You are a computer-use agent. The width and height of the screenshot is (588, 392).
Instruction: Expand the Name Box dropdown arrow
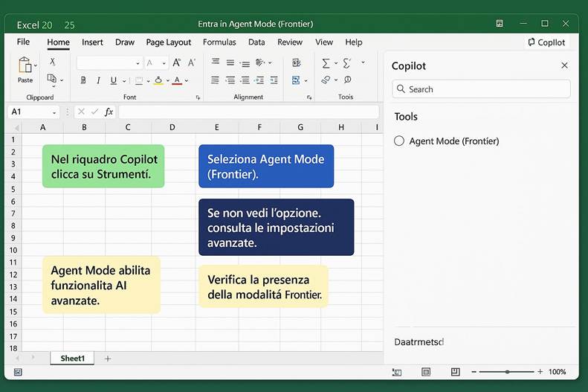[x=54, y=112]
